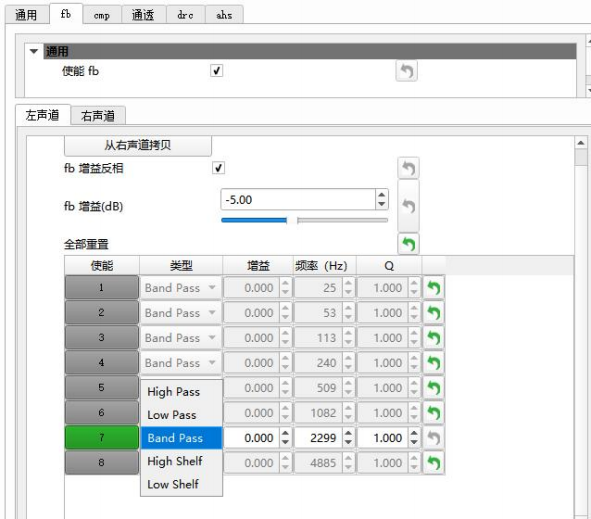Open the 通透 tab
This screenshot has width=591, height=519.
[x=143, y=15]
